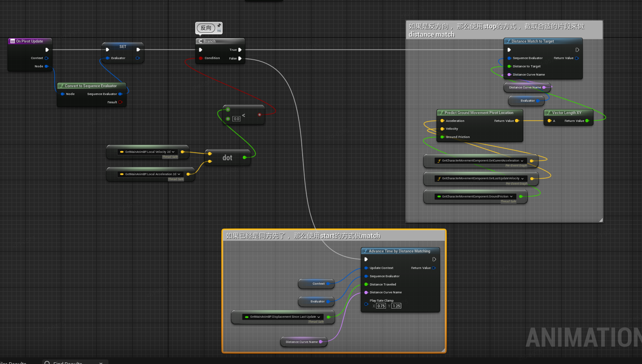
Task: Click the Distance Traveled green pin
Action: point(366,284)
